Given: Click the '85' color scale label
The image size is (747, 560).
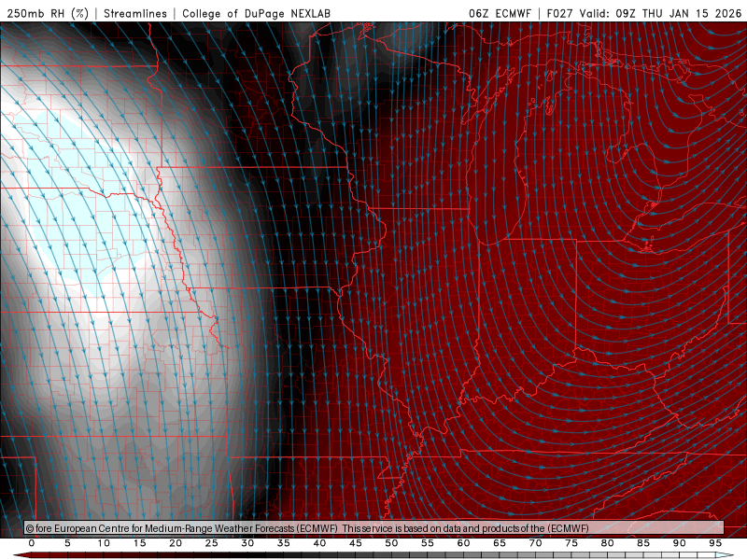Looking at the screenshot, I should [643, 543].
